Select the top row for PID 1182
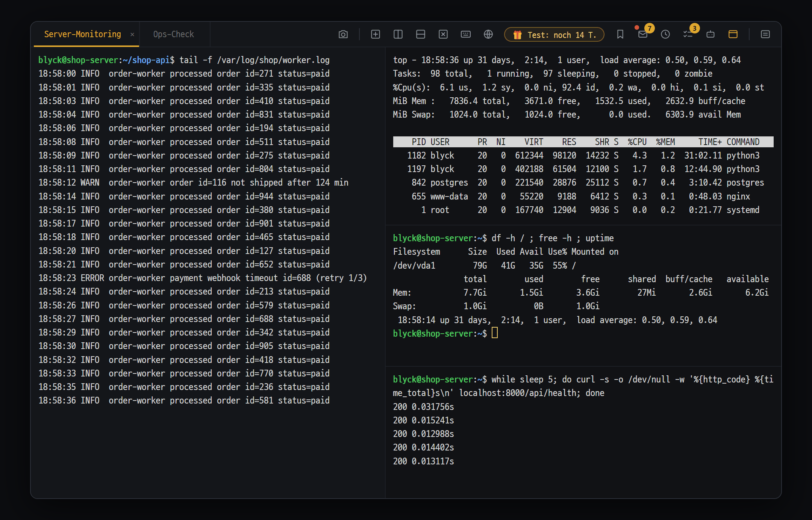The width and height of the screenshot is (812, 520). pos(583,156)
